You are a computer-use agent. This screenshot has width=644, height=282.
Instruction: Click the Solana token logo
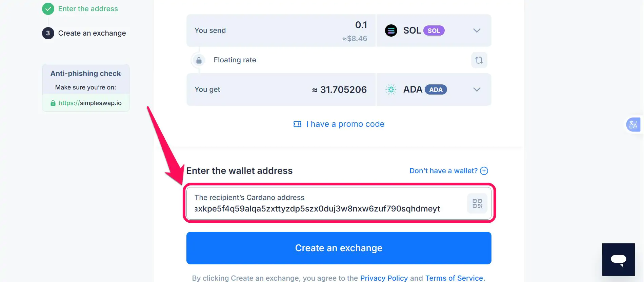[x=391, y=31]
